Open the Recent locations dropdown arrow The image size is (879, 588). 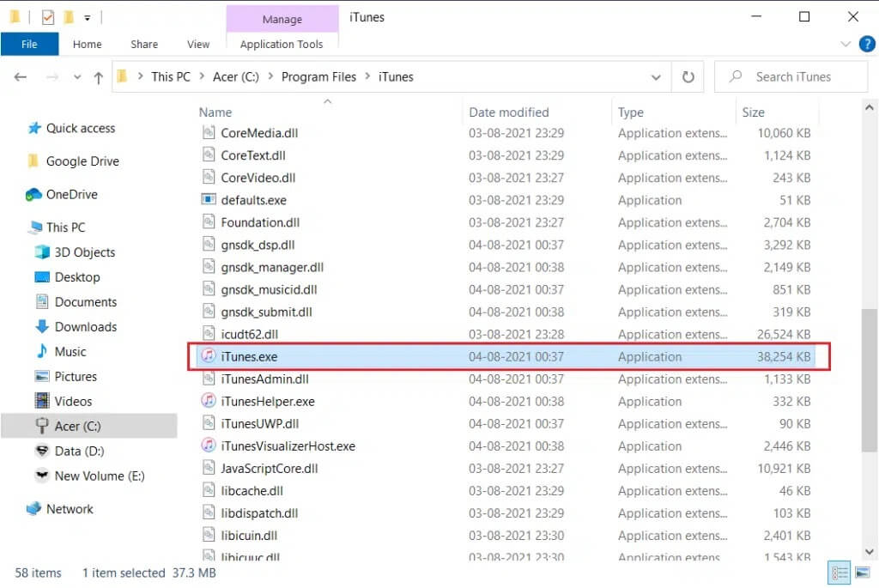[77, 77]
